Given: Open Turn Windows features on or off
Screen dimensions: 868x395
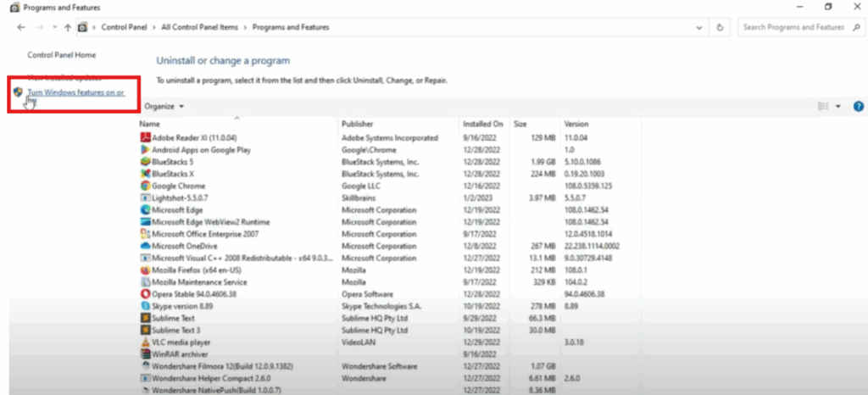Looking at the screenshot, I should point(75,92).
